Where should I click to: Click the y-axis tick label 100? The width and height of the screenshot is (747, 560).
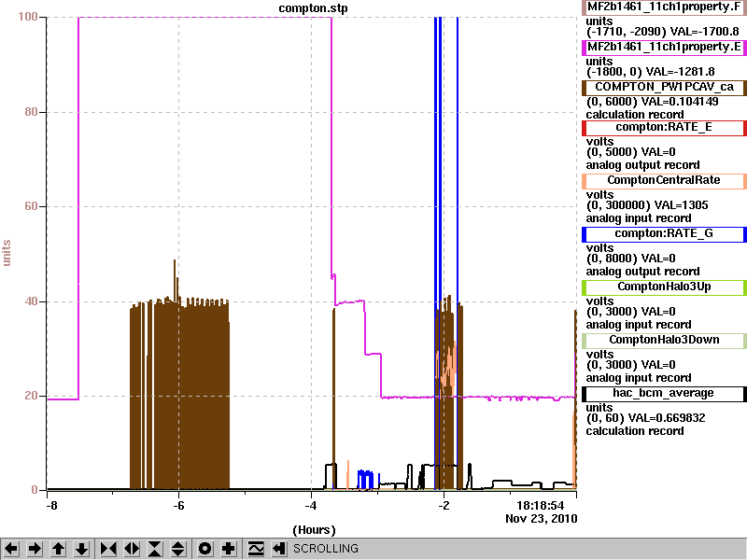[28, 17]
